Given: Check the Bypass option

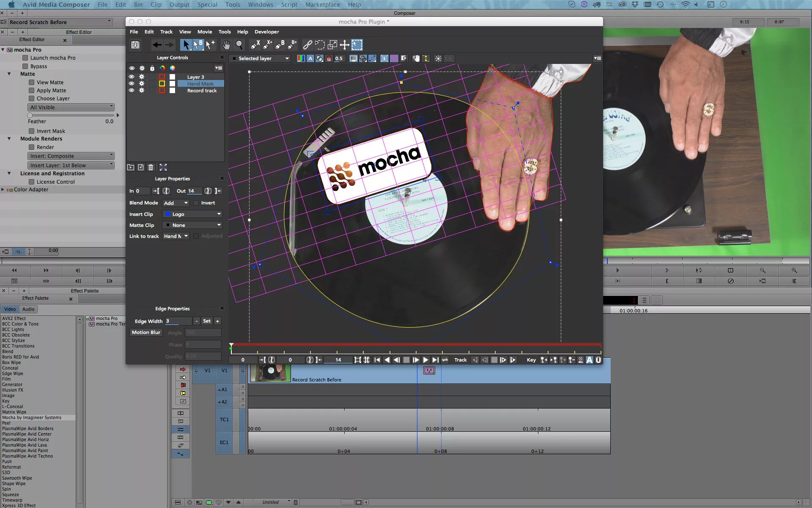Looking at the screenshot, I should pyautogui.click(x=25, y=66).
